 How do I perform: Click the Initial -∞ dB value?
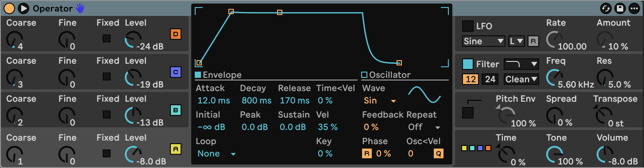(x=211, y=127)
